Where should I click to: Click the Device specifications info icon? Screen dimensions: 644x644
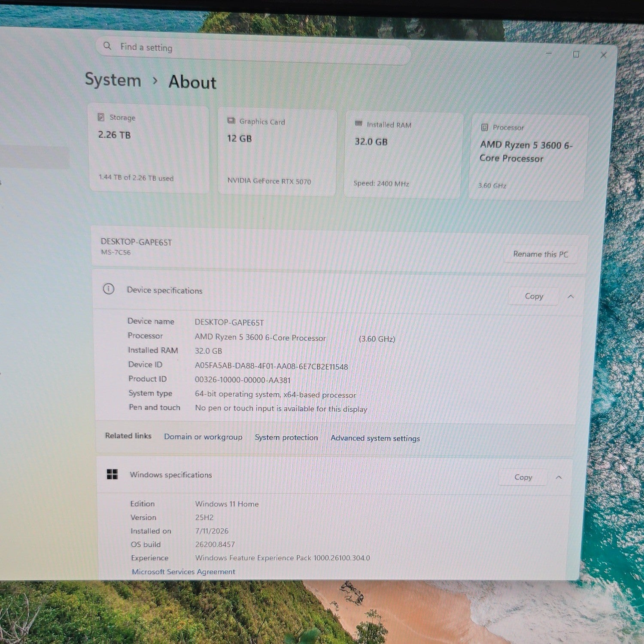109,289
